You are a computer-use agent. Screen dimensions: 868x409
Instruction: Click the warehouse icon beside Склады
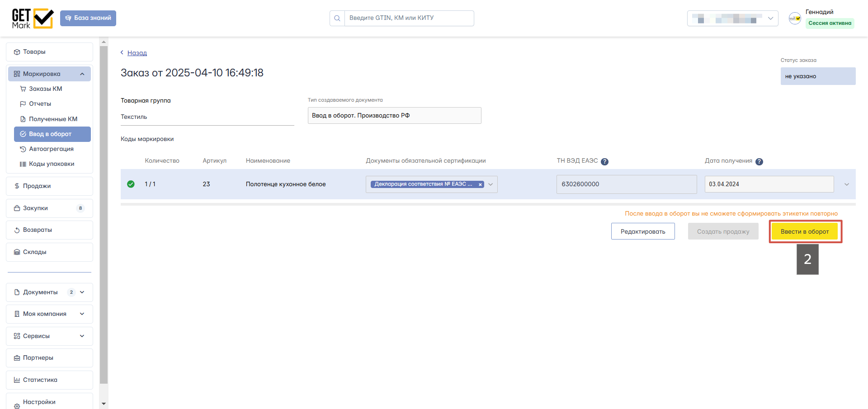pos(17,252)
